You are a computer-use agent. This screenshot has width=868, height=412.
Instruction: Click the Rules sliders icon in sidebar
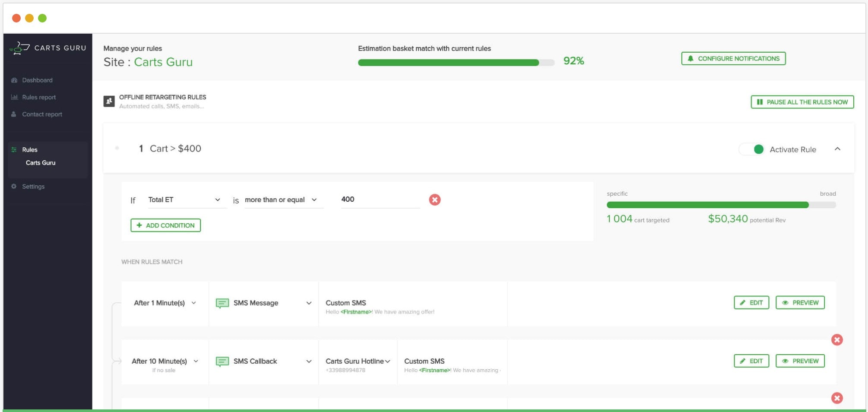point(14,150)
